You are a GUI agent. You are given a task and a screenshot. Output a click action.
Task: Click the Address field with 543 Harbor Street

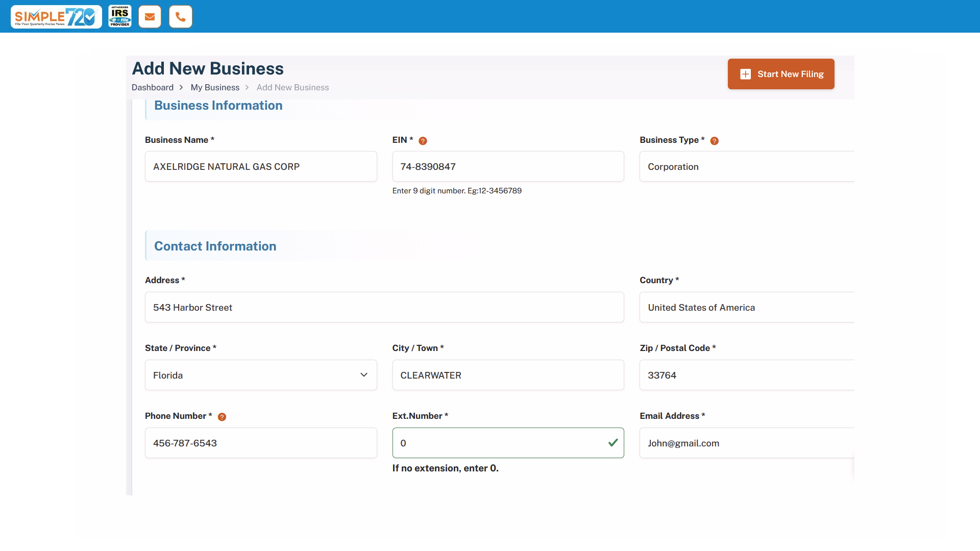(384, 307)
